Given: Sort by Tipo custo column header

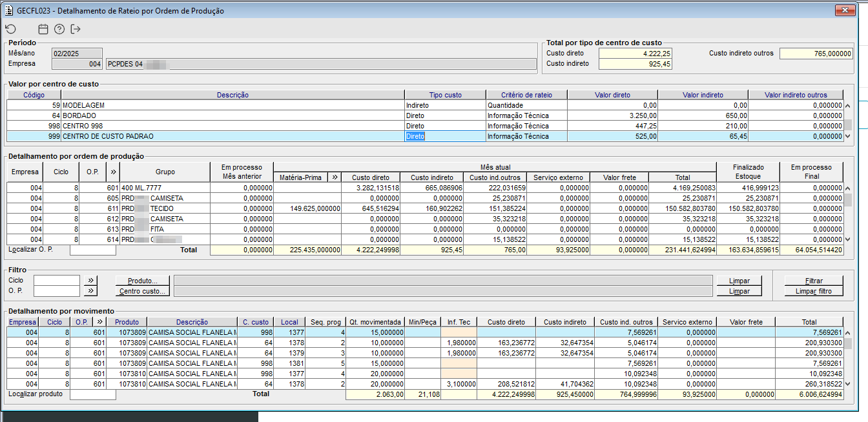Looking at the screenshot, I should point(445,95).
